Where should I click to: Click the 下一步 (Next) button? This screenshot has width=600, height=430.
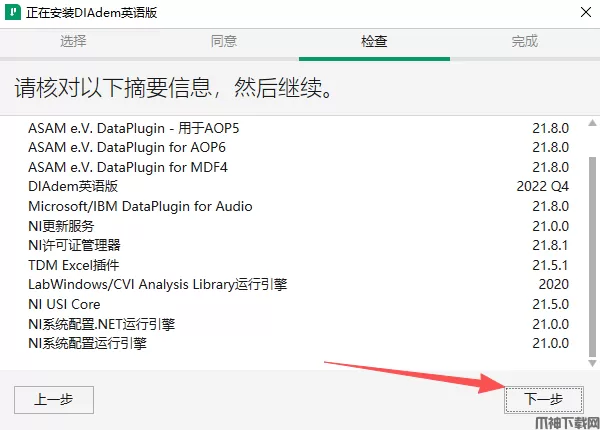(544, 400)
